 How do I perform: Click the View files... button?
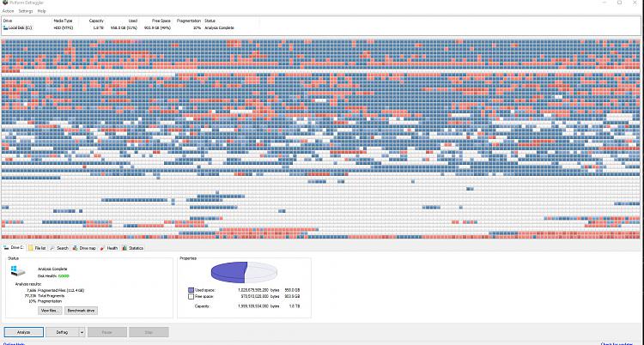tap(50, 311)
